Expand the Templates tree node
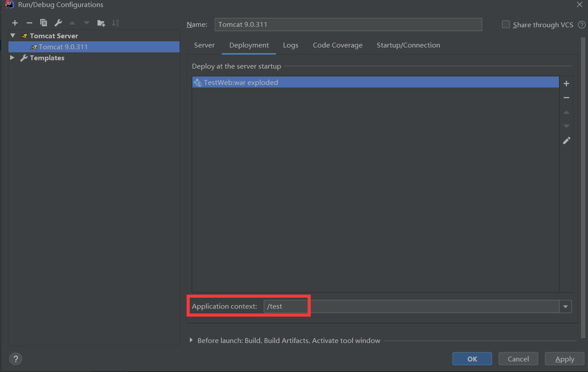The width and height of the screenshot is (588, 372). 12,58
